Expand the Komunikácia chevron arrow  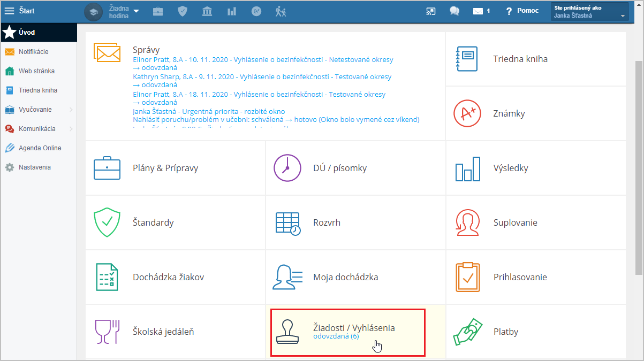point(71,129)
